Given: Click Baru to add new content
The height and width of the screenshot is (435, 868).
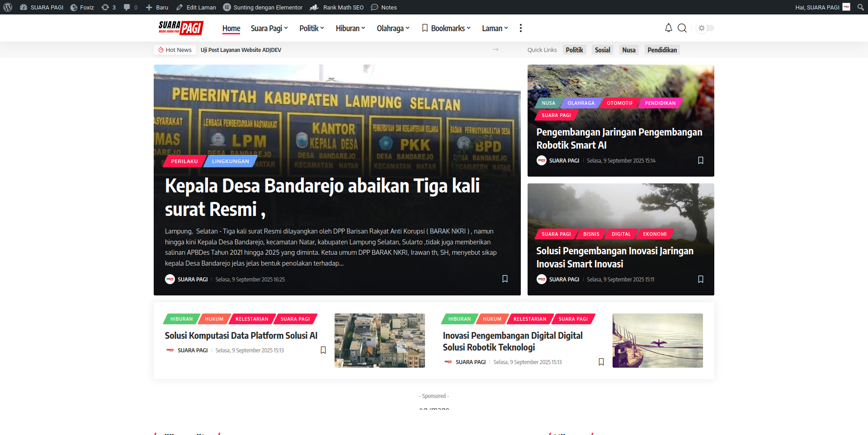Looking at the screenshot, I should pyautogui.click(x=157, y=7).
